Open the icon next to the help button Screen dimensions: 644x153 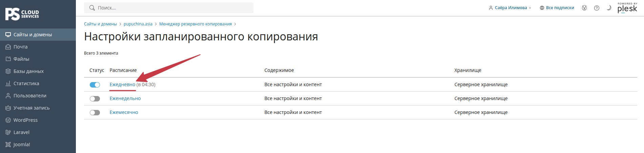(x=584, y=8)
